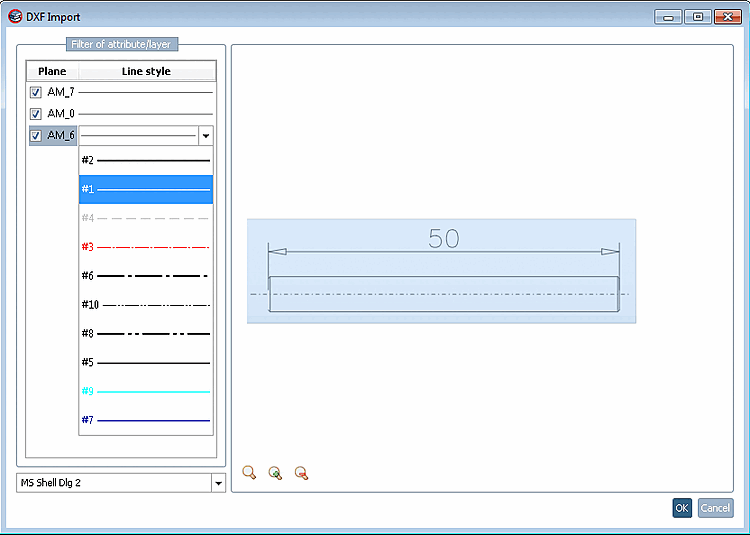Choose the highlighted #1 line style
The height and width of the screenshot is (535, 750).
pyautogui.click(x=146, y=189)
